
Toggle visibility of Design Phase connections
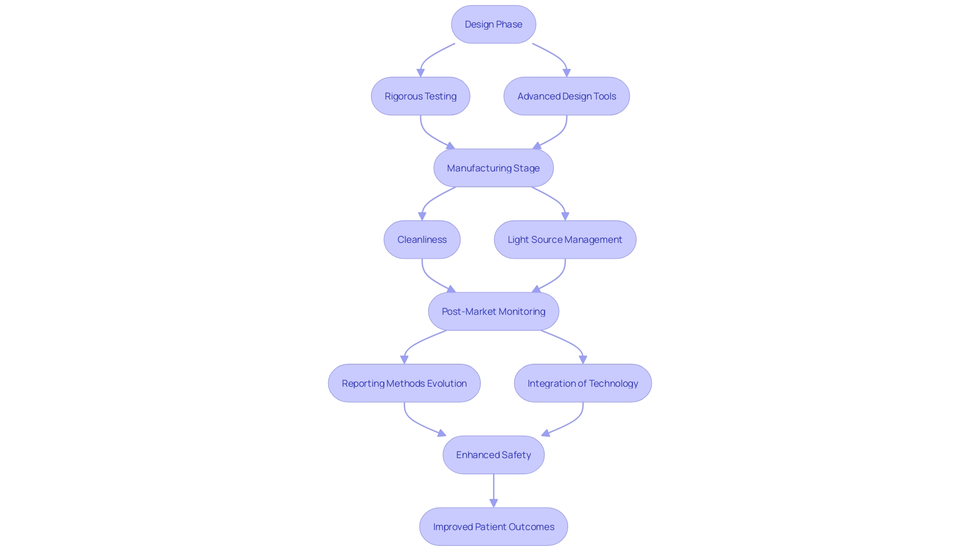pyautogui.click(x=494, y=24)
